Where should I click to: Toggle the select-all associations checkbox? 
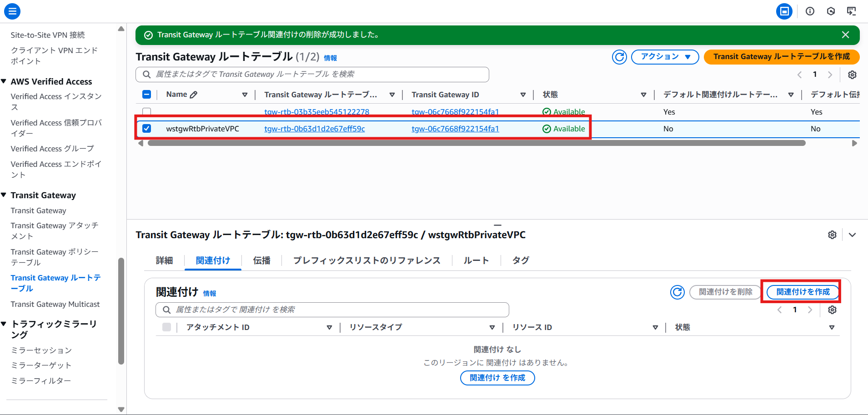tap(166, 327)
